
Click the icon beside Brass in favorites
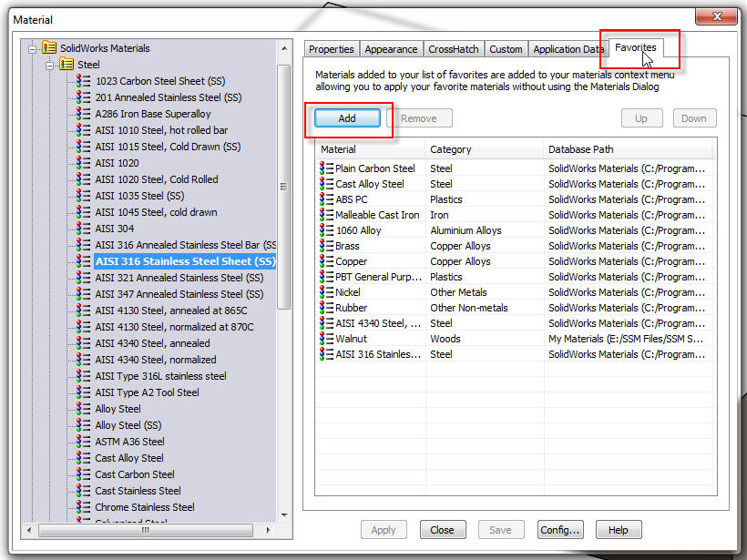[x=326, y=246]
